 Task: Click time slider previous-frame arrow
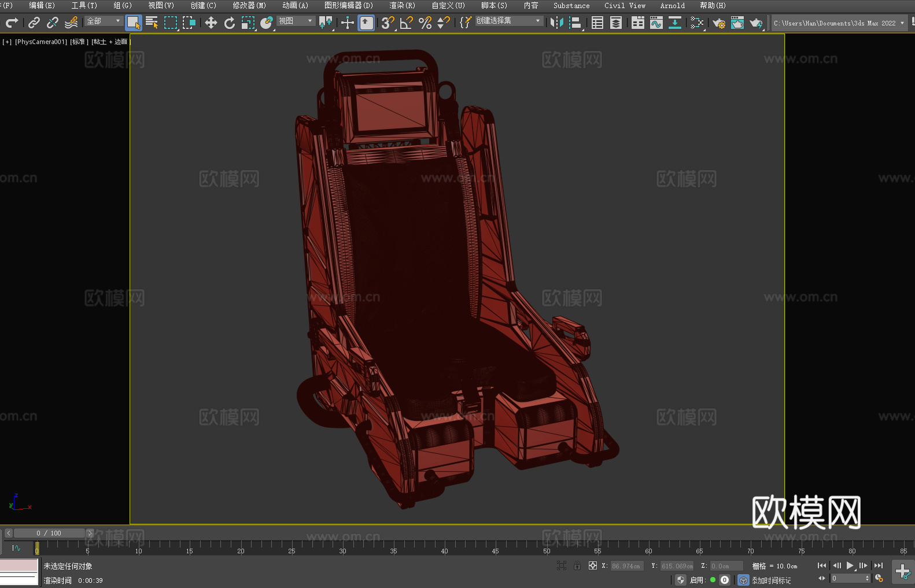coord(9,533)
